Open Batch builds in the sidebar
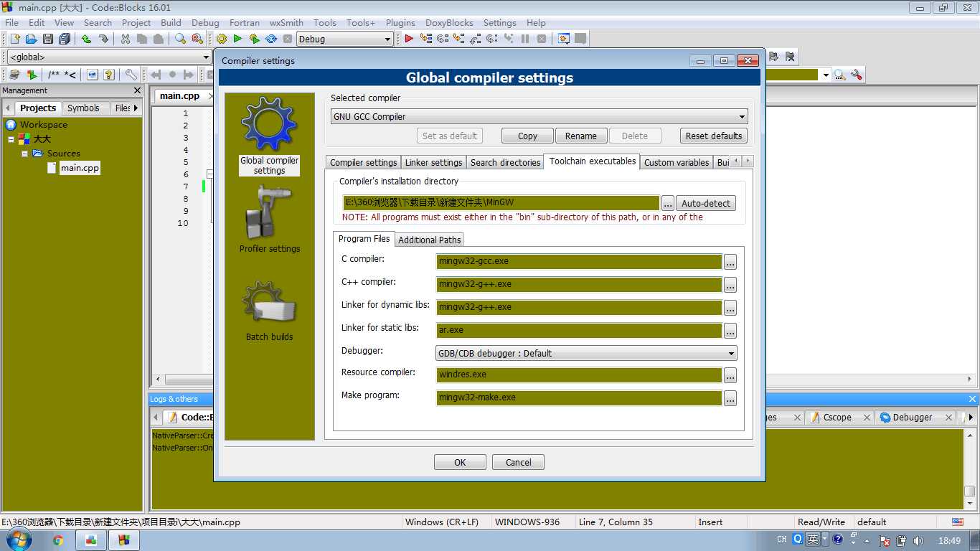Image resolution: width=980 pixels, height=551 pixels. point(269,310)
